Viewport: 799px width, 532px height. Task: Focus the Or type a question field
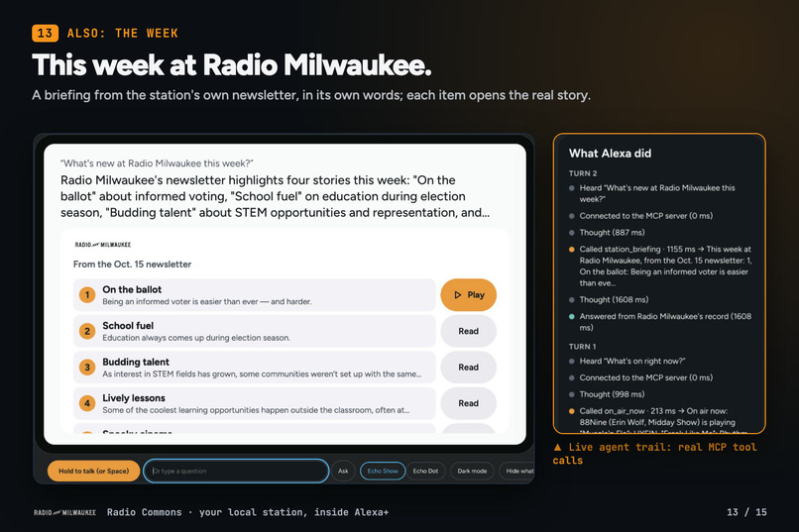(236, 471)
